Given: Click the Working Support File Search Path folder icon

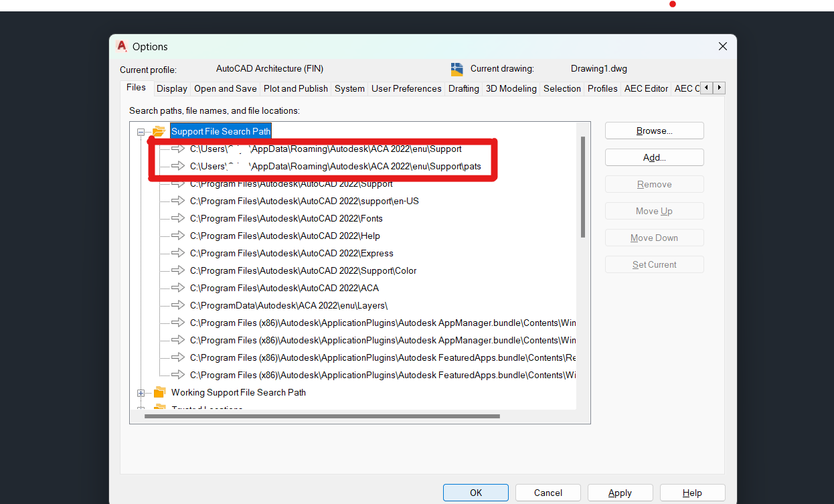Looking at the screenshot, I should point(159,392).
